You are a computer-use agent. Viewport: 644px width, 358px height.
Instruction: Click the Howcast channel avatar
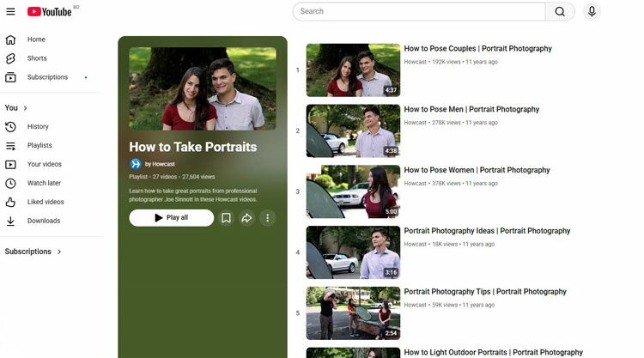click(135, 164)
